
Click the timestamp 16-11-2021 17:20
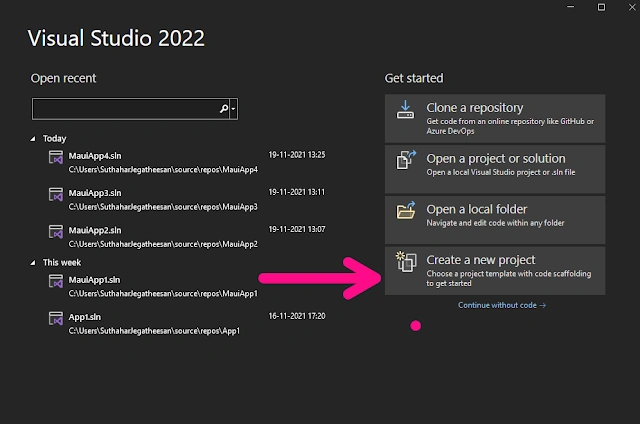(297, 316)
